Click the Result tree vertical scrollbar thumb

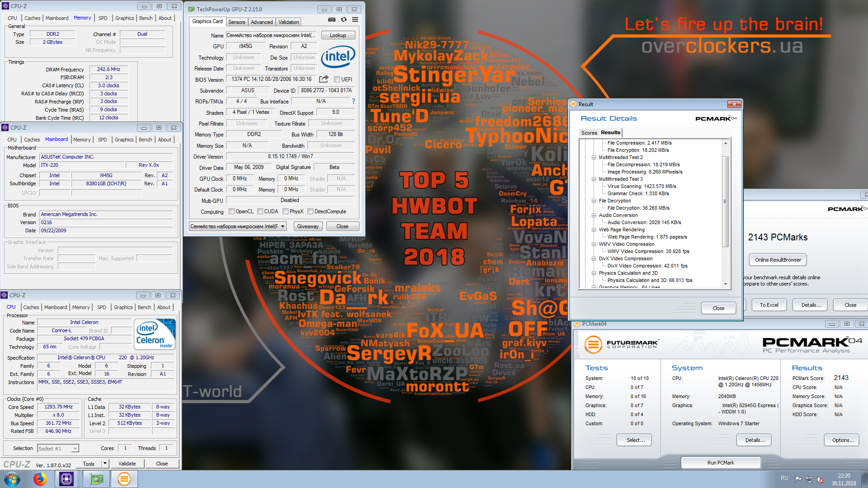725,202
